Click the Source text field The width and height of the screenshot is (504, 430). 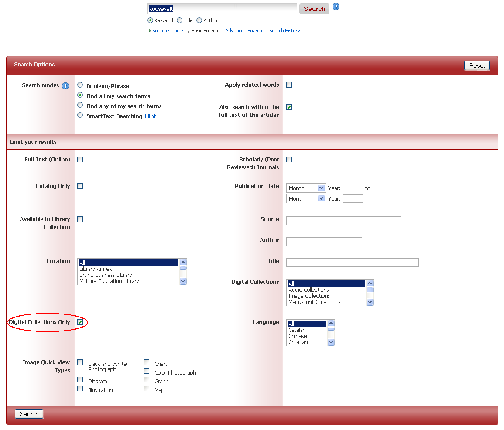pyautogui.click(x=343, y=221)
